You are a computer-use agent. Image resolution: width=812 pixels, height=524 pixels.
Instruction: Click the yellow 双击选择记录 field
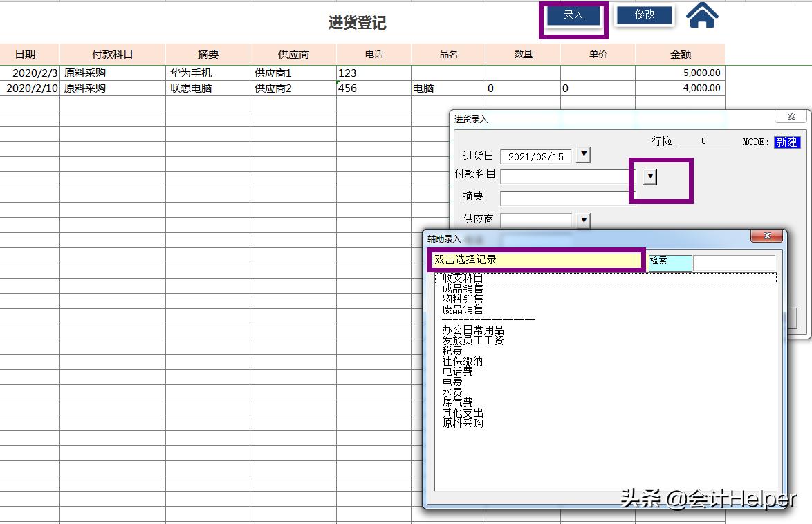538,261
